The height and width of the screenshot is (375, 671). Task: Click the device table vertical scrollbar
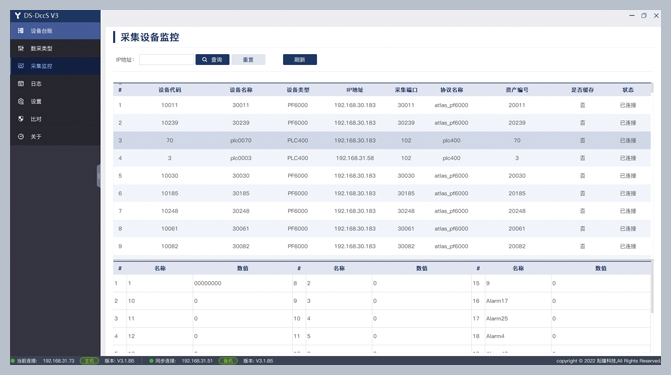coord(652,88)
